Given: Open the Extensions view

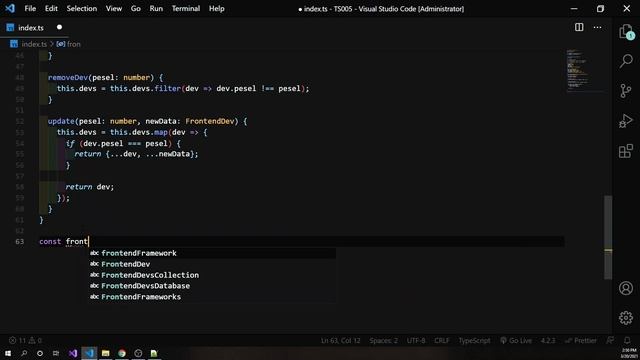Looking at the screenshot, I should coord(626,151).
